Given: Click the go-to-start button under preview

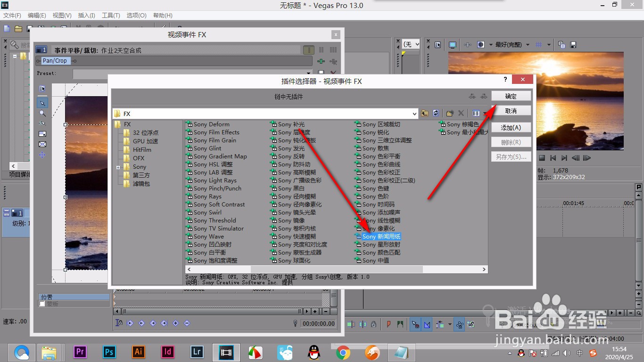Looking at the screenshot, I should pos(553,158).
